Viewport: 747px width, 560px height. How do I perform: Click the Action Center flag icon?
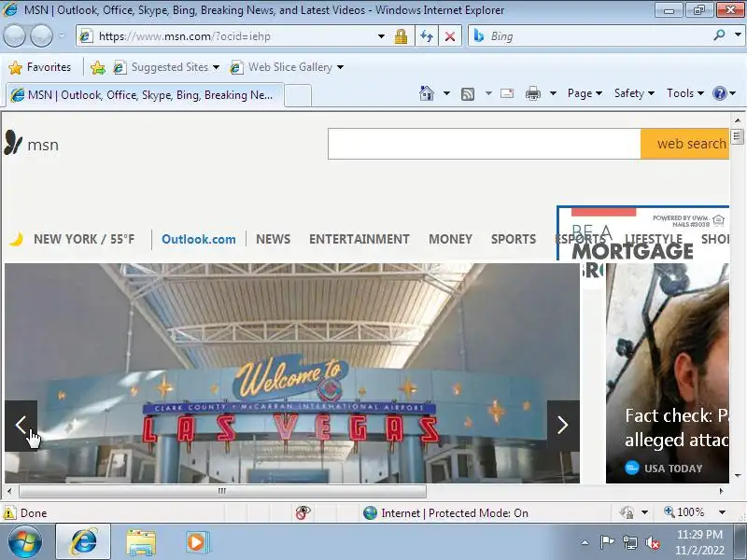coord(606,542)
